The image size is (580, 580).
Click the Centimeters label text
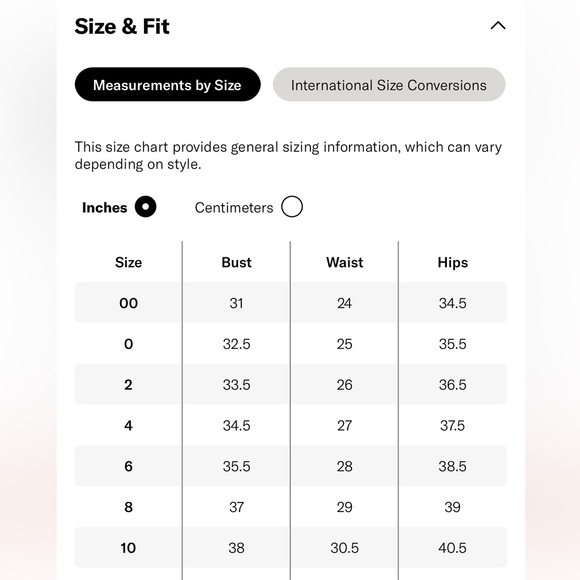234,208
